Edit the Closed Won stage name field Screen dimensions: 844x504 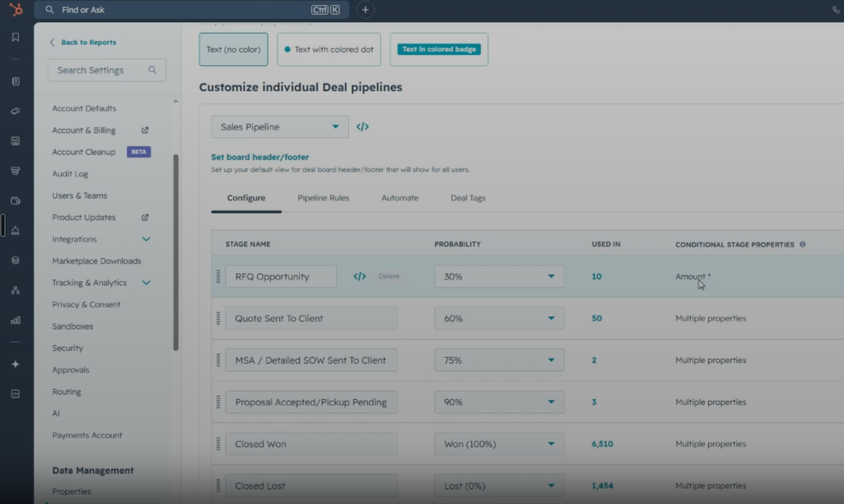click(312, 444)
